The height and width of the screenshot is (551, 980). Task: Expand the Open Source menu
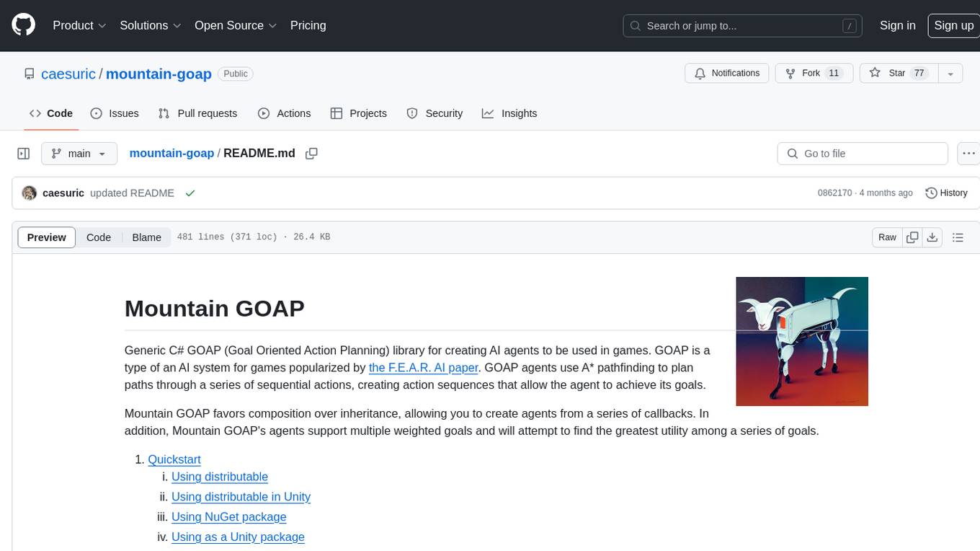[x=236, y=25]
